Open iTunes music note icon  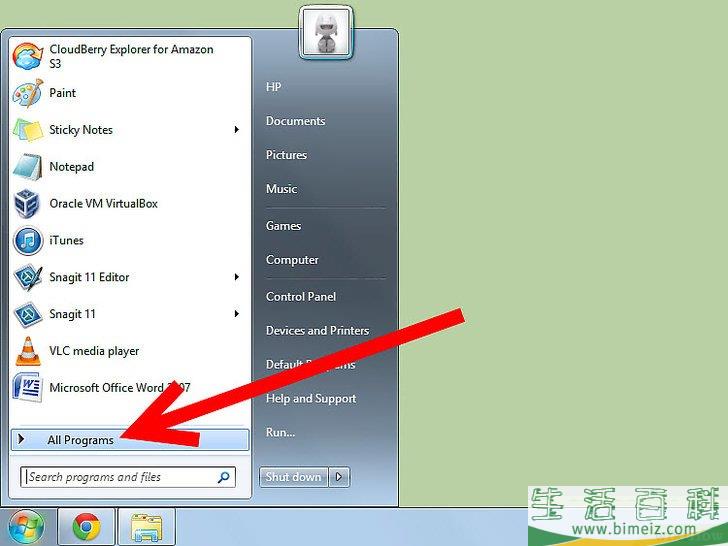coord(28,240)
